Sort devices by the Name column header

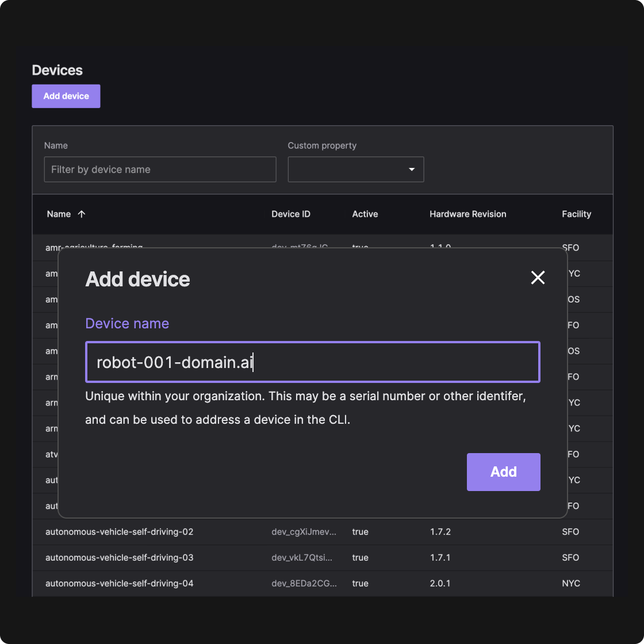[59, 214]
